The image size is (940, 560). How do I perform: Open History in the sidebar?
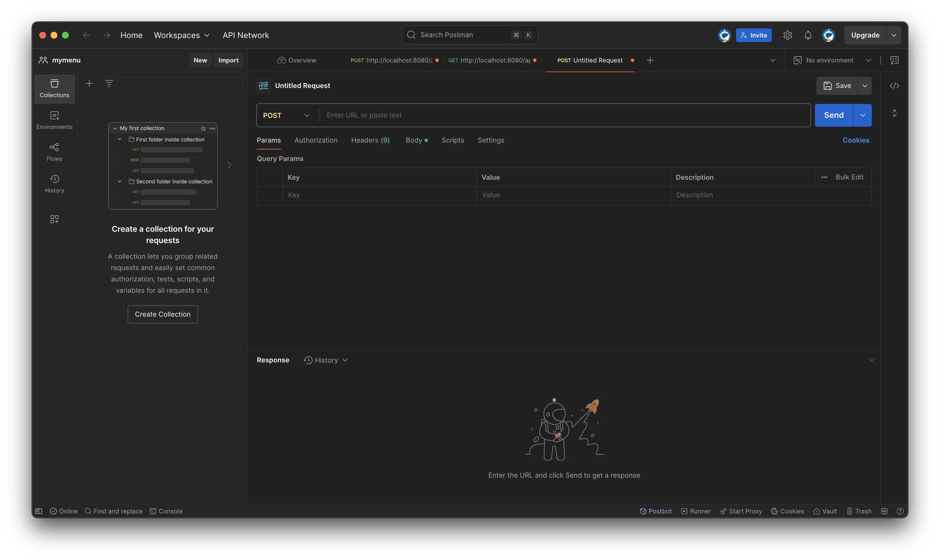coord(54,184)
